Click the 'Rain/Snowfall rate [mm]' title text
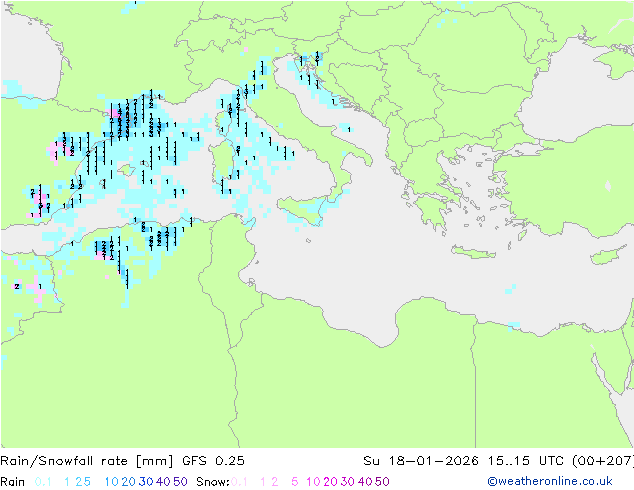Viewport: 634px width, 490px height. pyautogui.click(x=87, y=461)
